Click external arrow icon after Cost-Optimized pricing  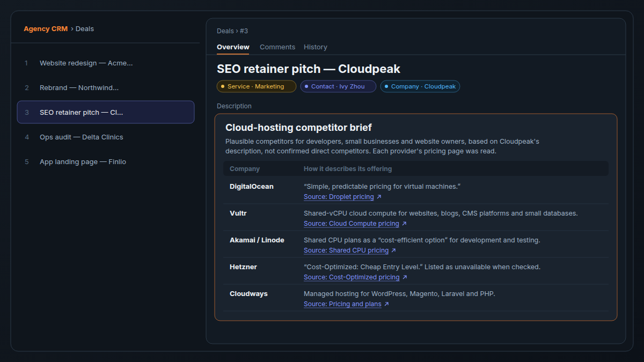tap(405, 277)
